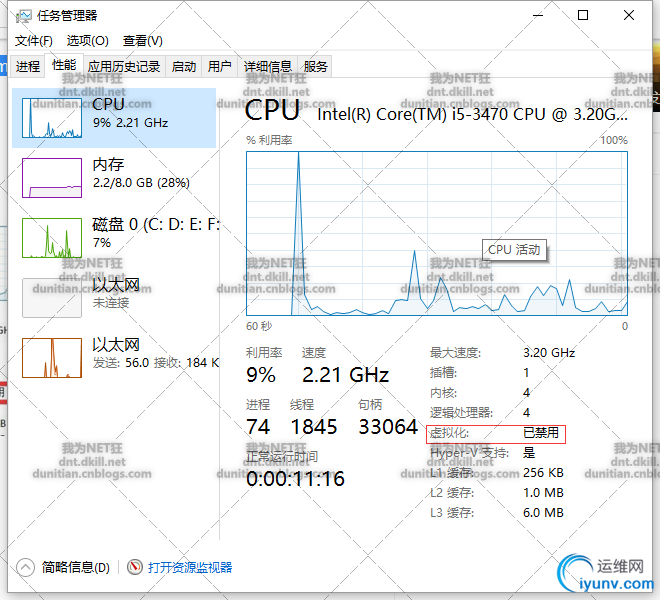The height and width of the screenshot is (600, 660).
Task: Maximize the 任务管理器 window
Action: (583, 16)
